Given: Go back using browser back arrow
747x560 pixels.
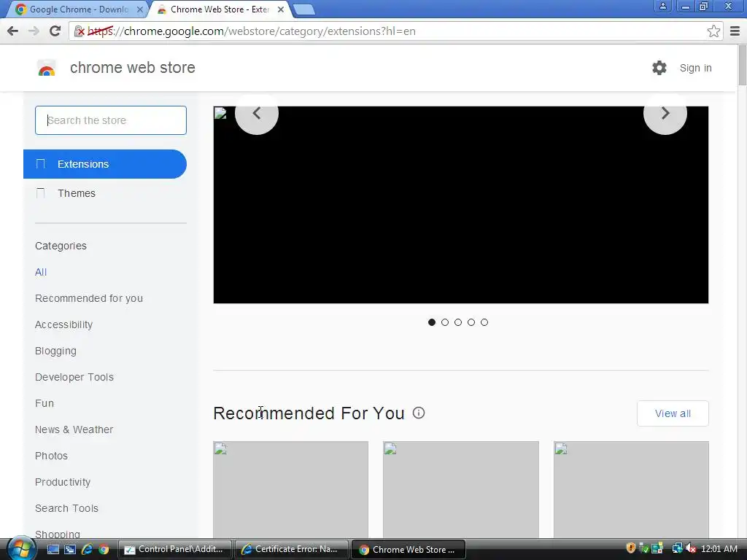Looking at the screenshot, I should (x=13, y=31).
